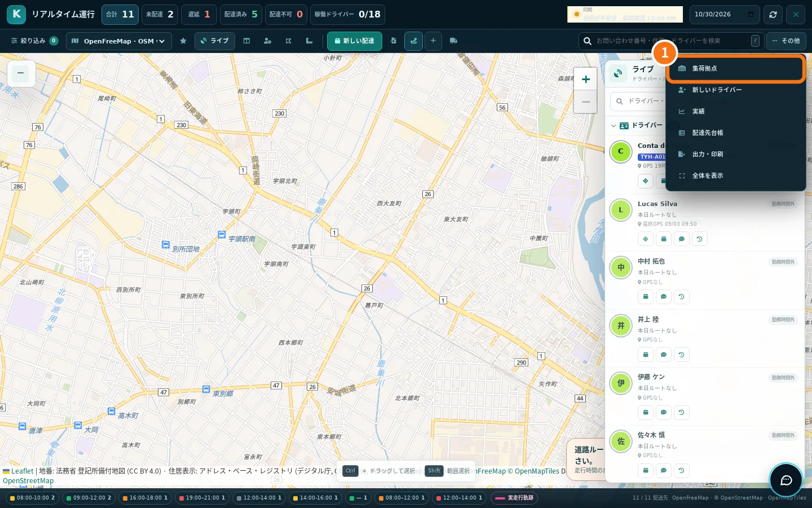Screen dimensions: 812x508
Task: Select 集荷拠点 from the menu
Action: [735, 68]
